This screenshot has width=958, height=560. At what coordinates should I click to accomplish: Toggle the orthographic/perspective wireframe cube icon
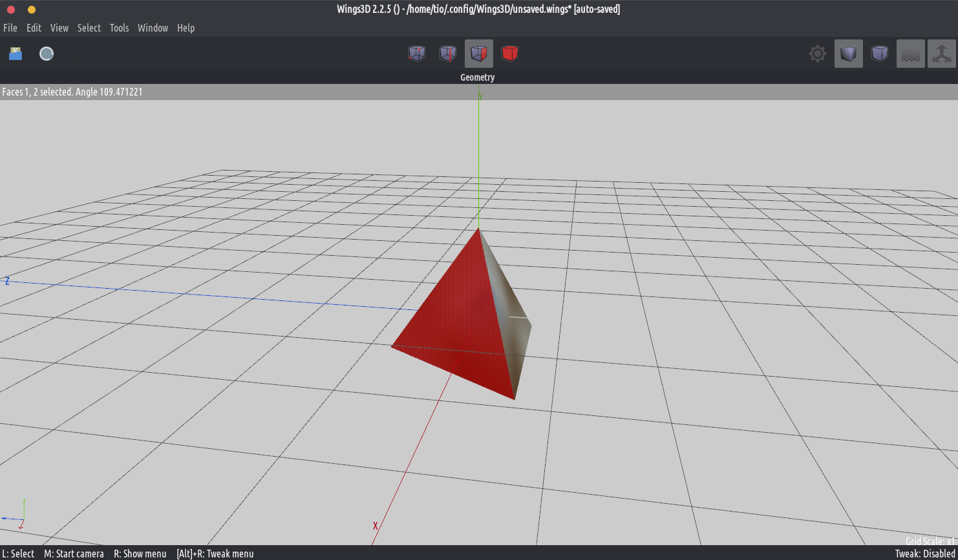pos(880,54)
